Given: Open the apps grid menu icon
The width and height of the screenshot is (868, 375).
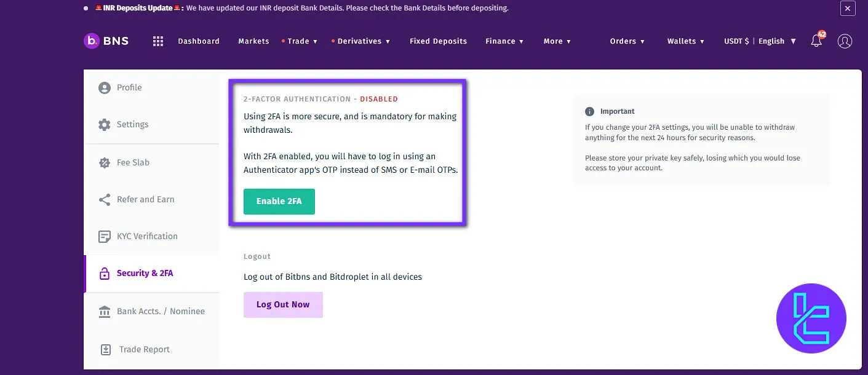Looking at the screenshot, I should 158,41.
